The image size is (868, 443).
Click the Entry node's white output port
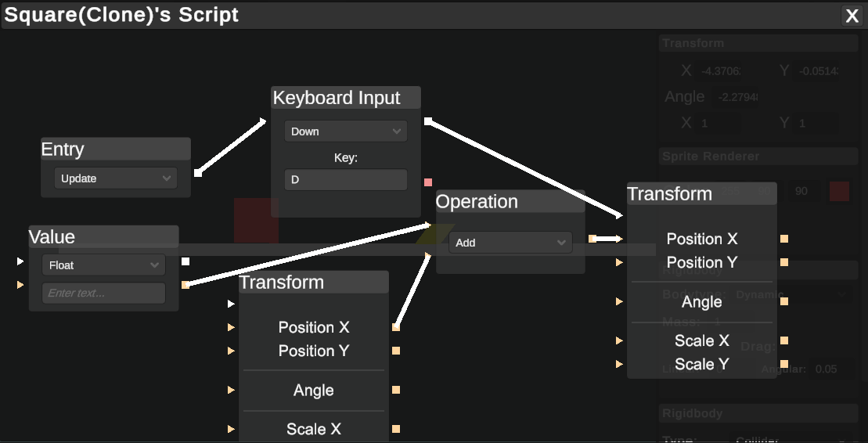(x=197, y=173)
